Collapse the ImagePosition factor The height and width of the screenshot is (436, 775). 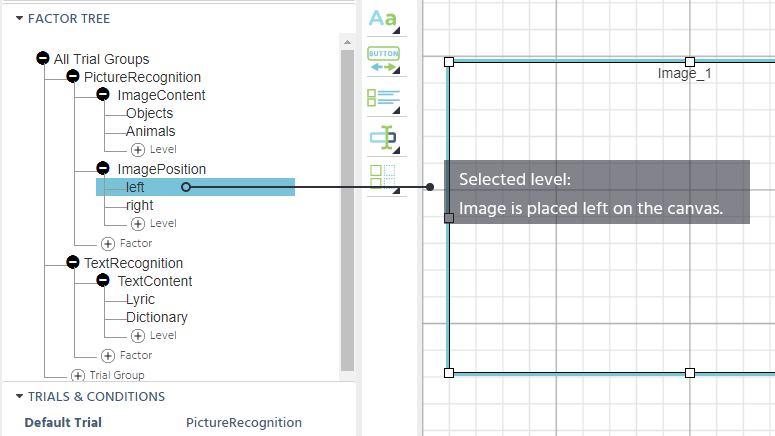click(103, 168)
